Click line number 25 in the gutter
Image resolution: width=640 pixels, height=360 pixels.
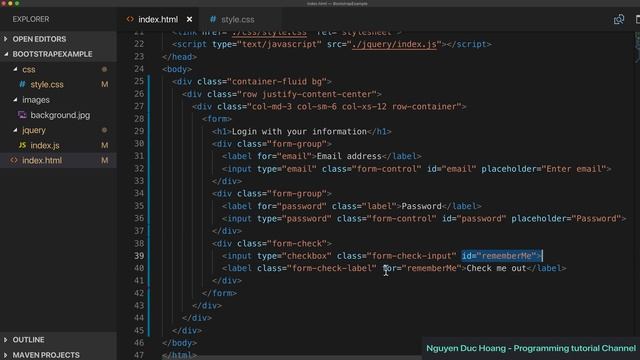139,82
